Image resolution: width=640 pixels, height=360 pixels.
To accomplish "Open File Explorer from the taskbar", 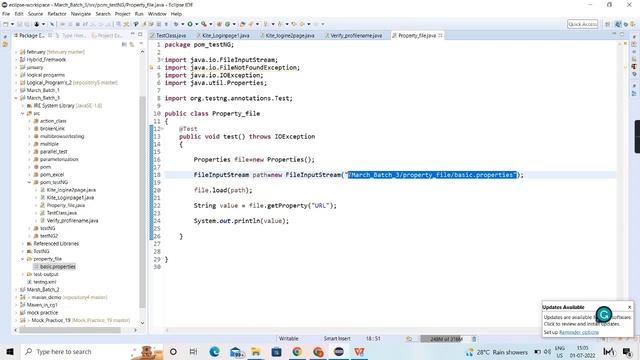I will 256,351.
